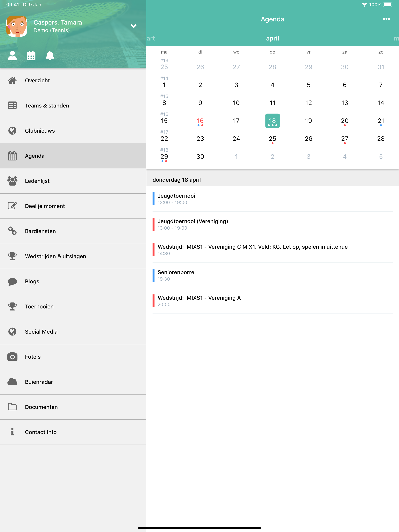Tap battery indicator in status bar
The height and width of the screenshot is (532, 399).
tap(388, 4)
